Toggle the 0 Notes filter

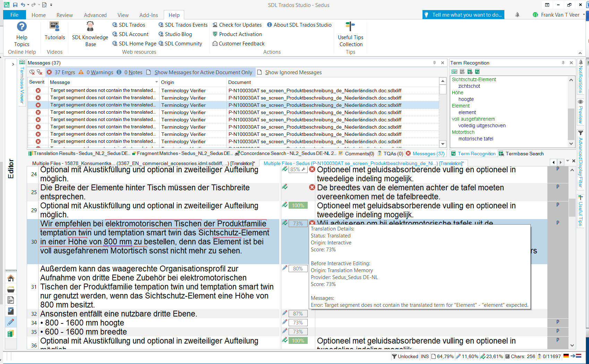(129, 72)
